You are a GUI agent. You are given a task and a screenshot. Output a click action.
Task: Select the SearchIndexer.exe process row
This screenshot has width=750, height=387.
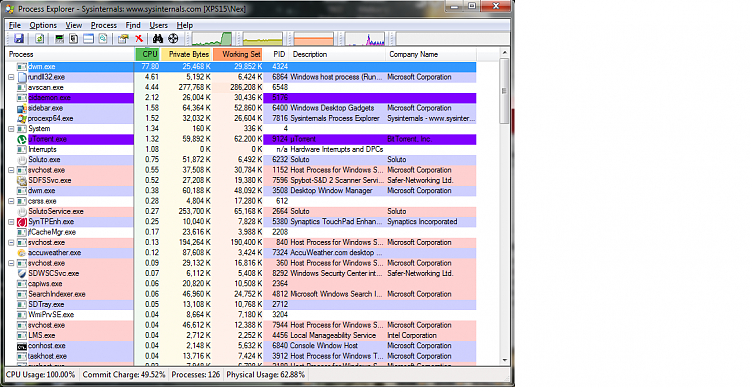coord(241,294)
